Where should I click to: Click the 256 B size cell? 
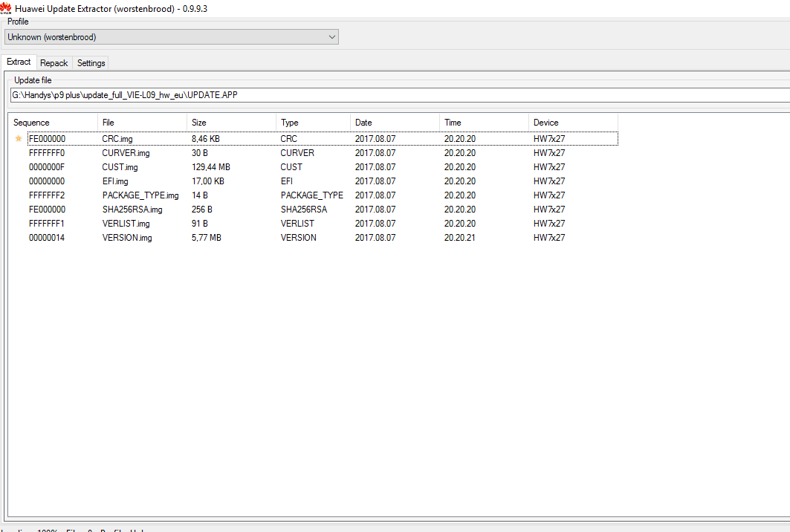pyautogui.click(x=202, y=209)
